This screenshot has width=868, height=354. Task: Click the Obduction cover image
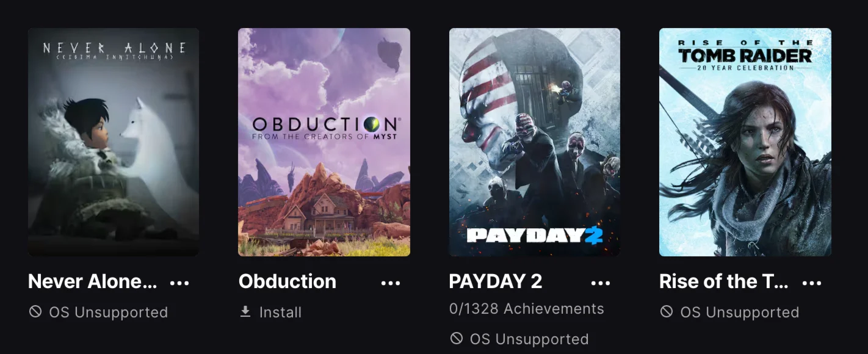coord(324,142)
